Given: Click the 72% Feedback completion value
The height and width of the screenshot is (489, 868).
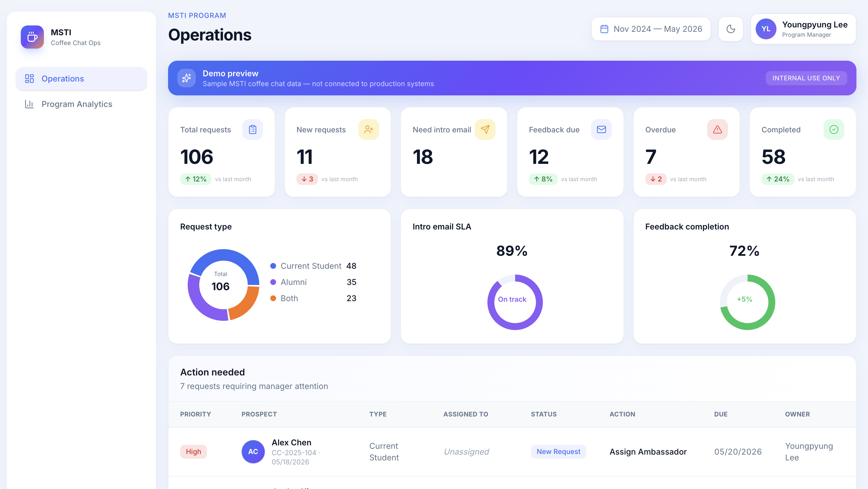Looking at the screenshot, I should [x=744, y=251].
